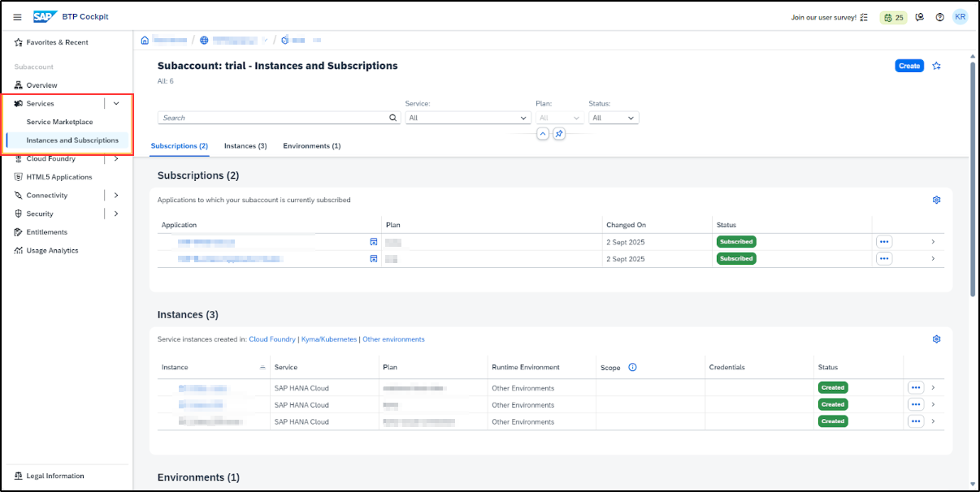Viewport: 980px width, 492px height.
Task: Open the KR user avatar menu
Action: tap(960, 17)
